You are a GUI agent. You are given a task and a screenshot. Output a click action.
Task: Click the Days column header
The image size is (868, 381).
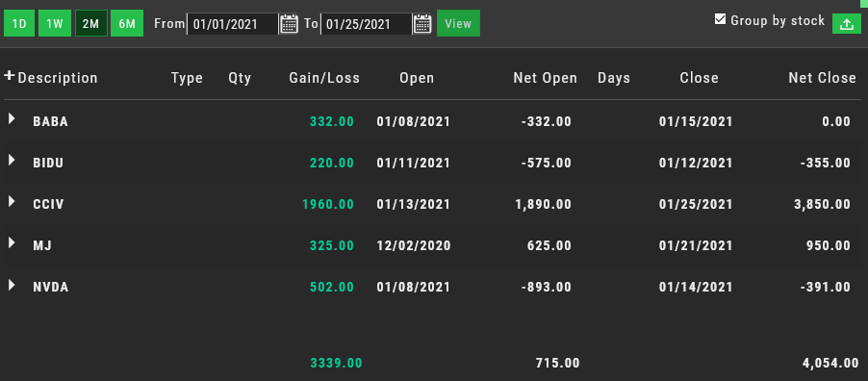click(x=614, y=78)
